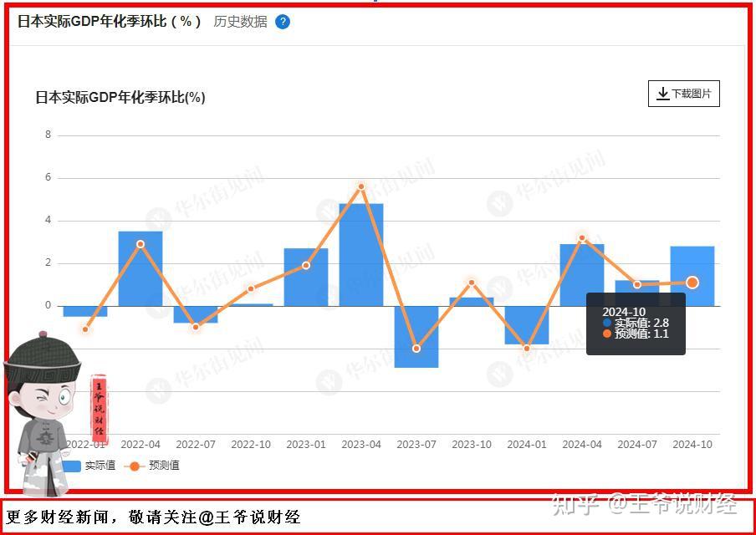Image resolution: width=756 pixels, height=535 pixels.
Task: Open the blue question mark help icon
Action: 282,22
